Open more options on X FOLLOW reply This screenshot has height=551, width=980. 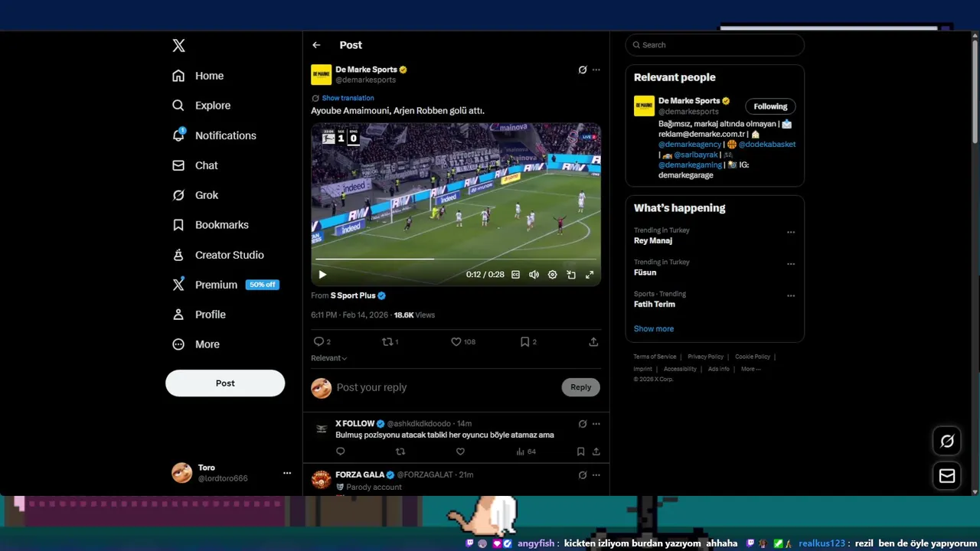[x=596, y=424]
